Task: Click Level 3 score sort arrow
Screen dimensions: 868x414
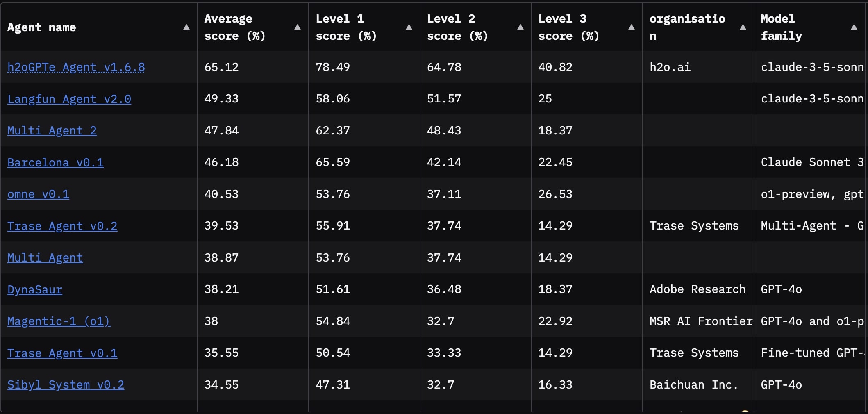Action: coord(631,27)
